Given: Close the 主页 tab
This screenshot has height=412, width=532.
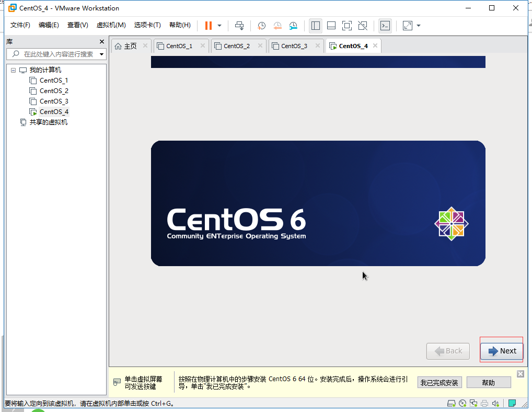Looking at the screenshot, I should [x=145, y=45].
